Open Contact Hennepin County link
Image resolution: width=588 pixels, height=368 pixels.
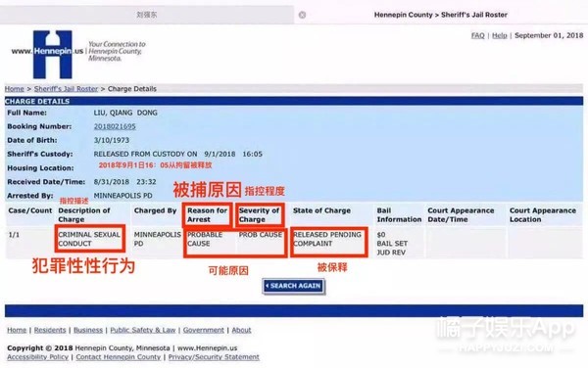(x=119, y=357)
